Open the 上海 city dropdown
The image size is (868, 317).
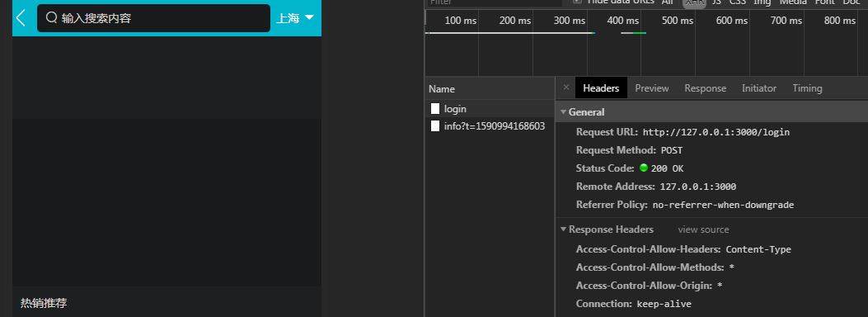[295, 18]
